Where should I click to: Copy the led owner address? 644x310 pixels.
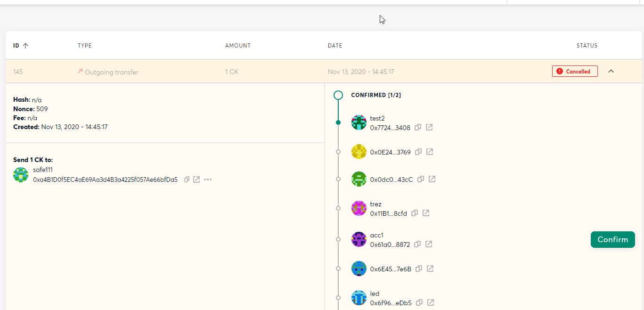tap(419, 302)
